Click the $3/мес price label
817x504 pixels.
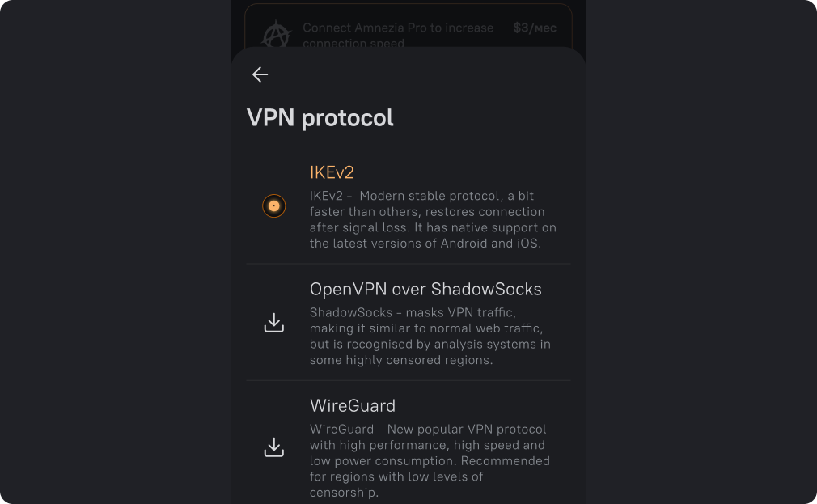(535, 28)
